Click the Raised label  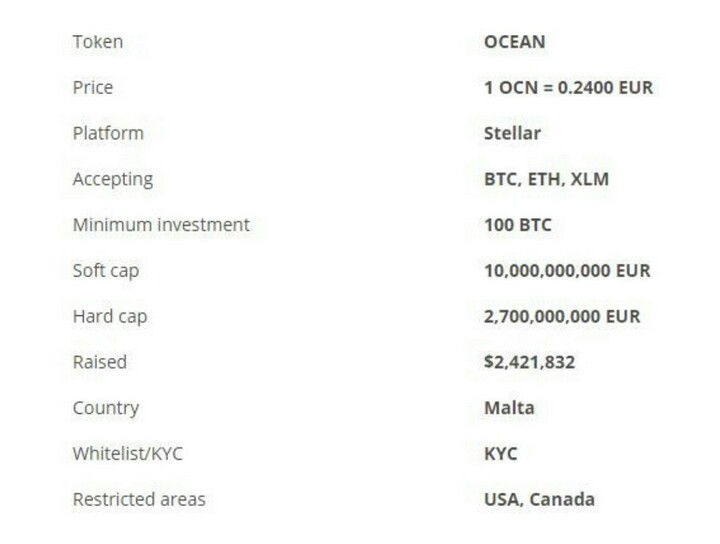[x=100, y=362]
